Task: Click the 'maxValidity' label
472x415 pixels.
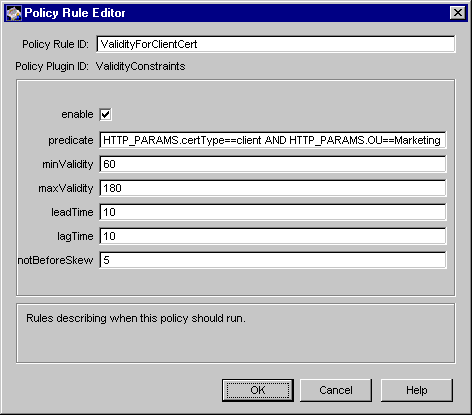Action: click(x=66, y=188)
